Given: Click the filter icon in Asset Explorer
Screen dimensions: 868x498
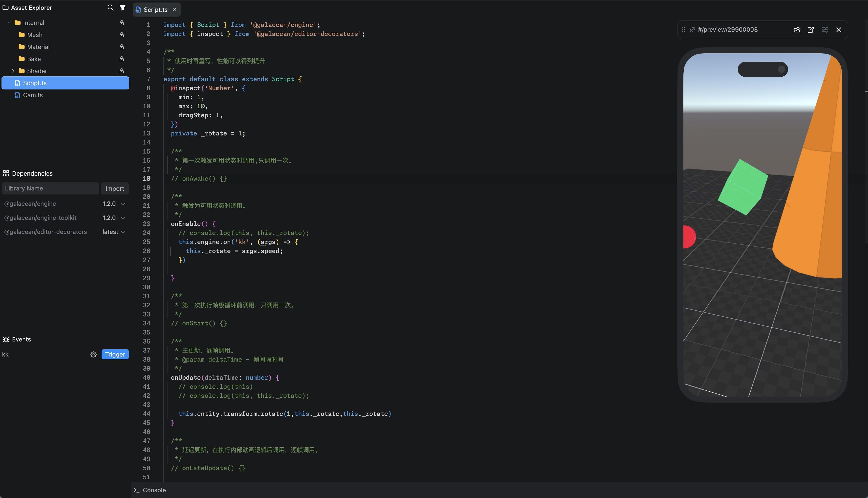Looking at the screenshot, I should tap(122, 8).
